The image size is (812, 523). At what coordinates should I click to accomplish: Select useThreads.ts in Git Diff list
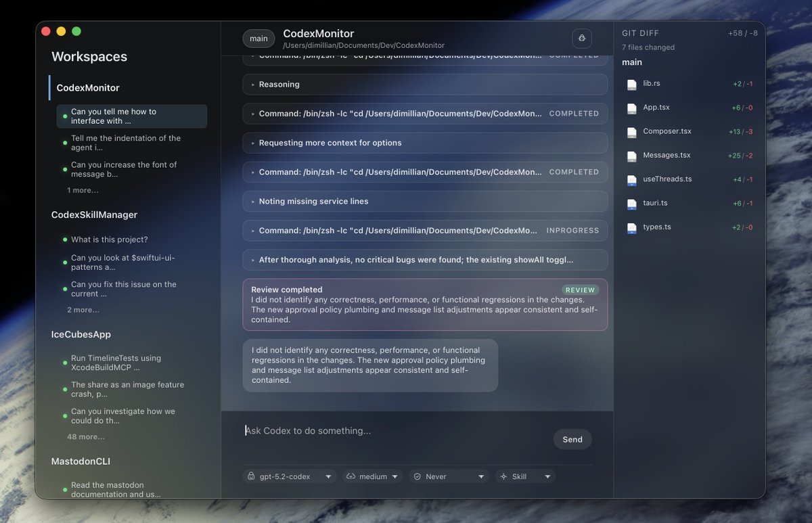point(690,179)
